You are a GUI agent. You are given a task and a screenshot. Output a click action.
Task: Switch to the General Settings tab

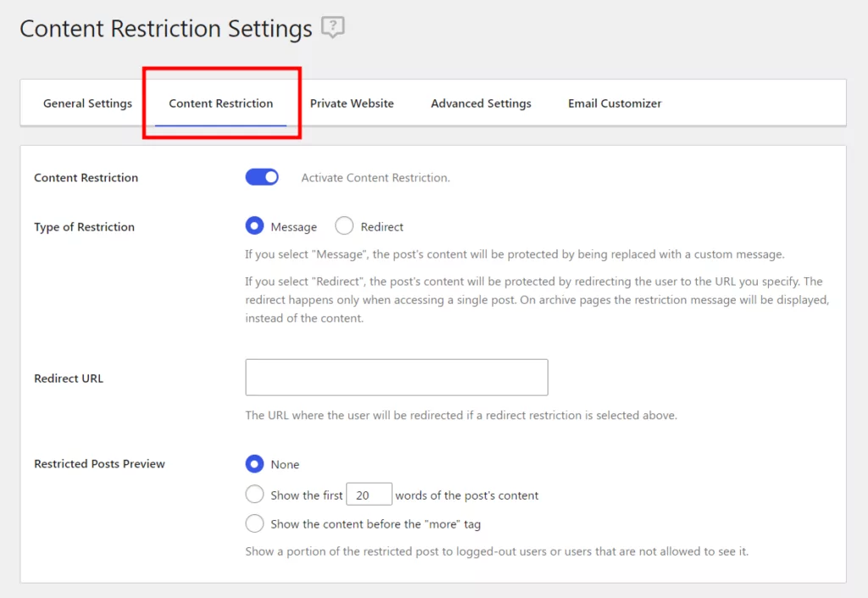(87, 103)
